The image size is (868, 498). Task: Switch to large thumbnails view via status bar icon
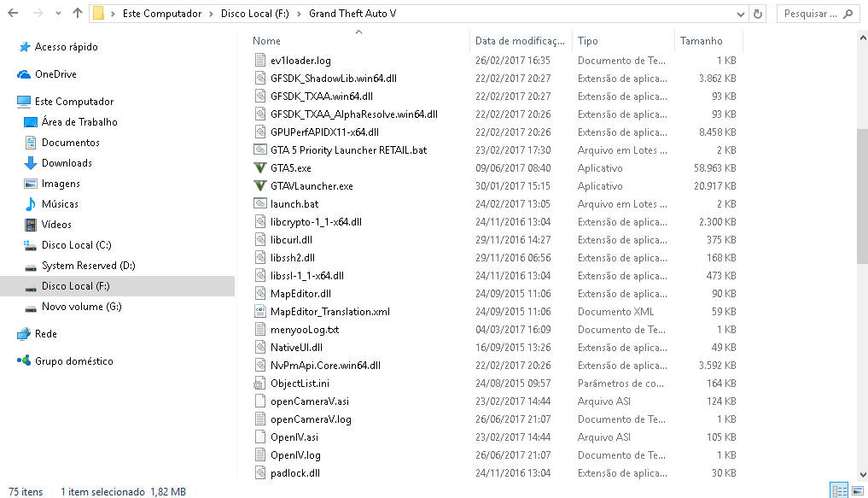(x=858, y=491)
